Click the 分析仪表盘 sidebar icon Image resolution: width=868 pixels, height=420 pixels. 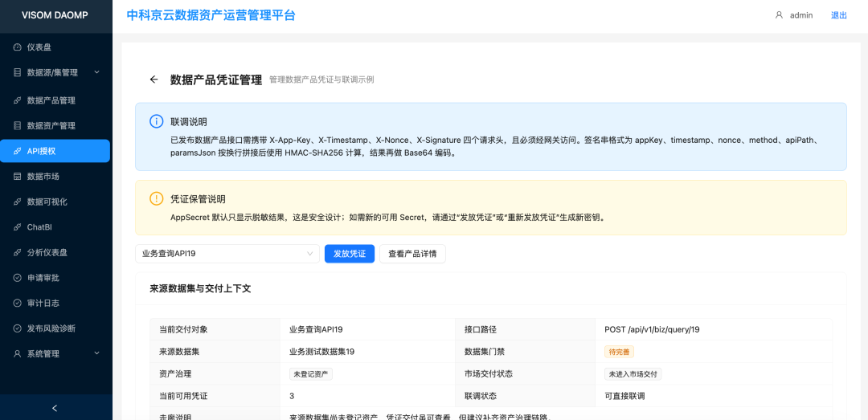tap(17, 252)
